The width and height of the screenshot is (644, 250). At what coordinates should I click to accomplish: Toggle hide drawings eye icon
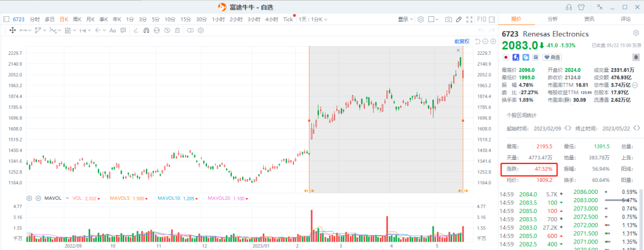167,30
